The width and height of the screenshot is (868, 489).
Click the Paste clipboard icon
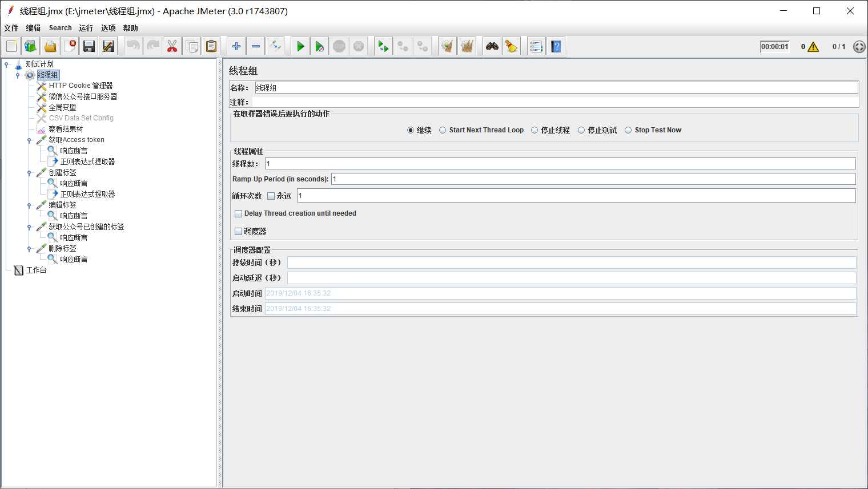coord(211,46)
